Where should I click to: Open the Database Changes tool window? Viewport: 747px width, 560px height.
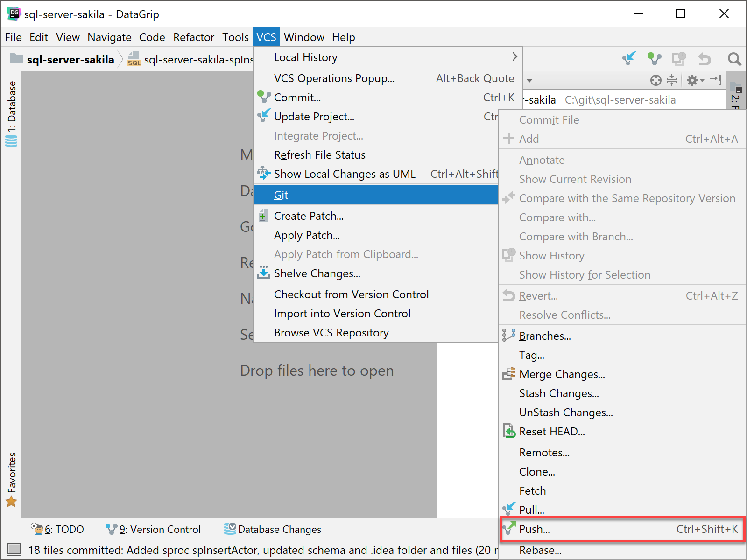(273, 529)
